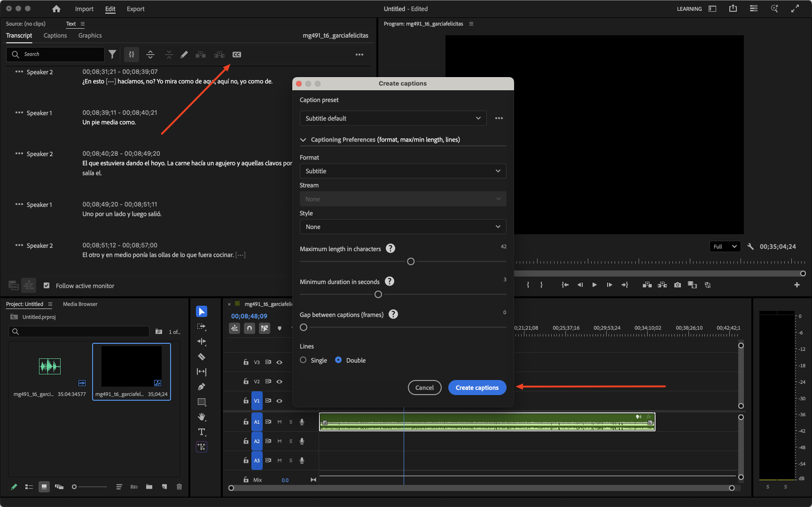This screenshot has width=812, height=507.
Task: Open the Export menu item
Action: 135,9
